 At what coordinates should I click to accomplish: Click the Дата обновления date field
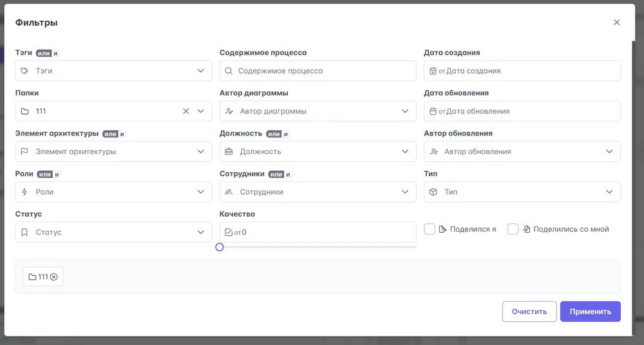tap(522, 111)
